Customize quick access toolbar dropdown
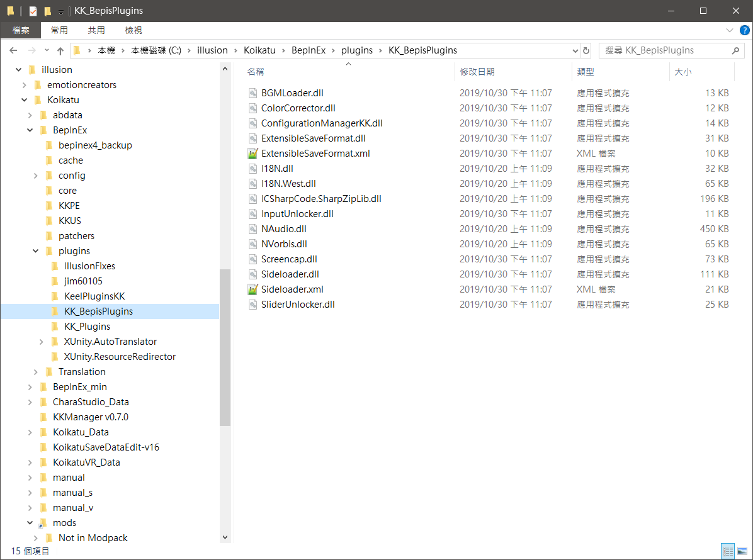This screenshot has width=753, height=560. click(61, 11)
